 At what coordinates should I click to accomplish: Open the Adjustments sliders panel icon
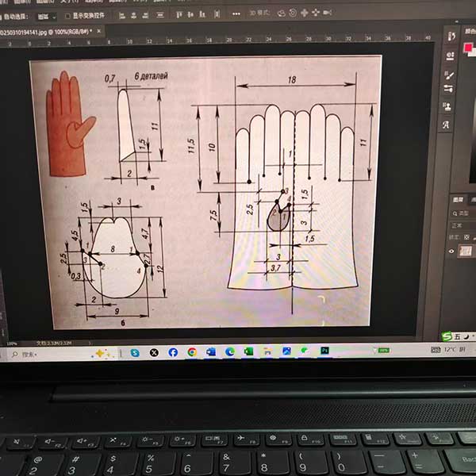[449, 88]
